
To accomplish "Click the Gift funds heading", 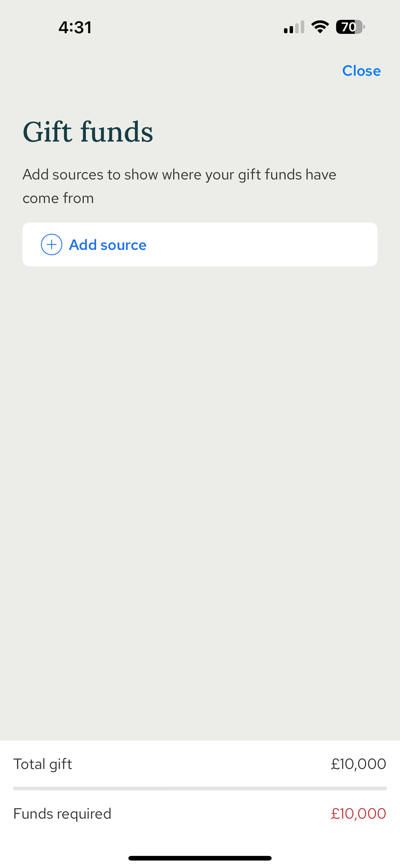I will point(88,132).
